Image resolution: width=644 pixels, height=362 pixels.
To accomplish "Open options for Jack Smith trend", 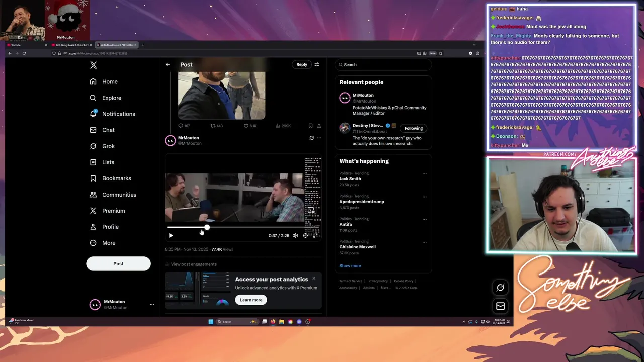I will (x=424, y=174).
